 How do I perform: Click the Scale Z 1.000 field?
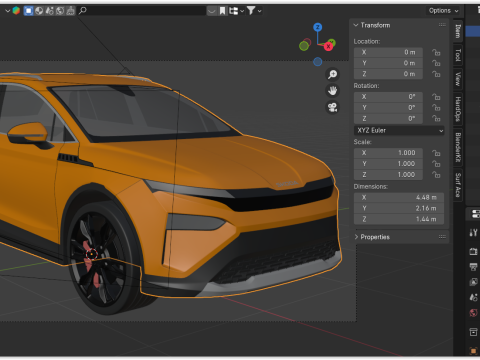pyautogui.click(x=388, y=175)
